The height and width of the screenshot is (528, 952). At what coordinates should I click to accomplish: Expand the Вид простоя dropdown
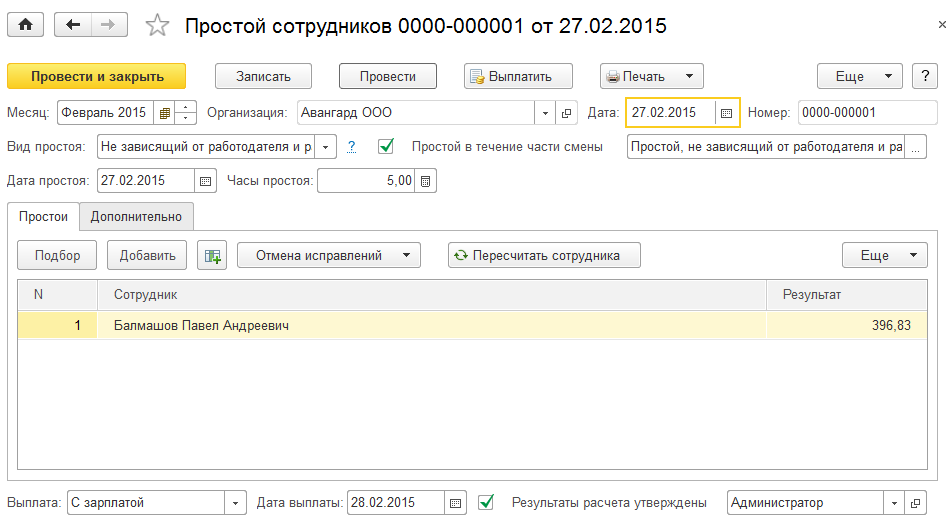(327, 147)
